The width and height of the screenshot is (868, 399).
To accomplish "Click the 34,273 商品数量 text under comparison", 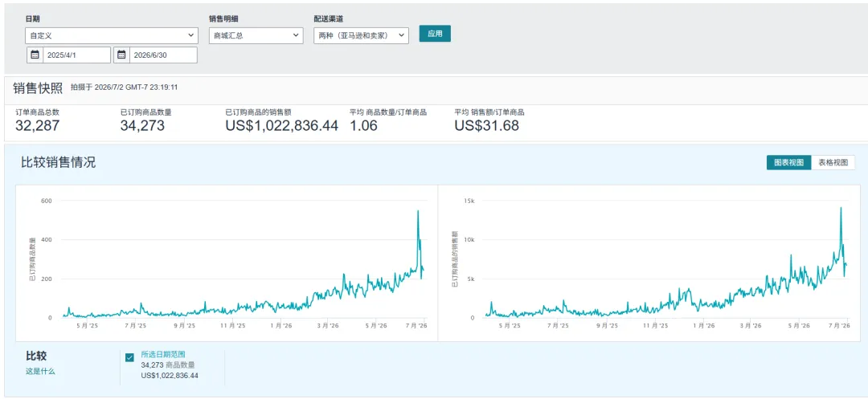I will [168, 364].
